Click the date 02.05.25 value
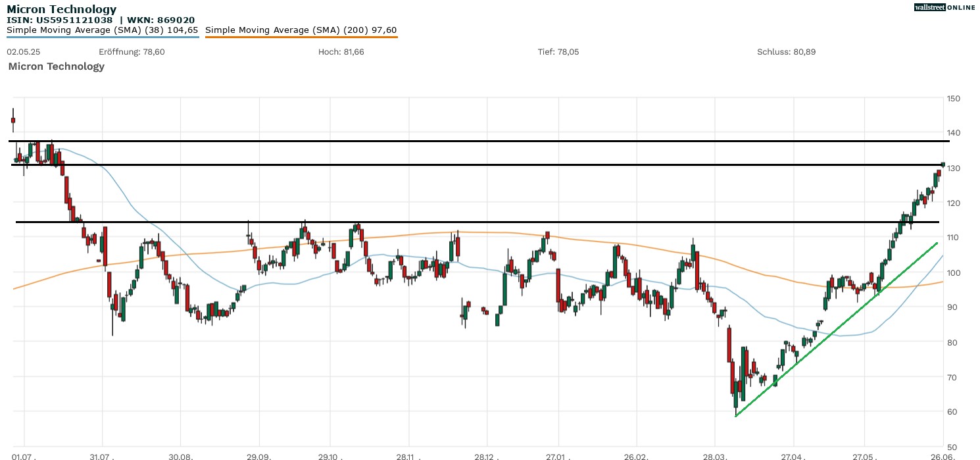This screenshot has height=460, width=980. pyautogui.click(x=24, y=52)
